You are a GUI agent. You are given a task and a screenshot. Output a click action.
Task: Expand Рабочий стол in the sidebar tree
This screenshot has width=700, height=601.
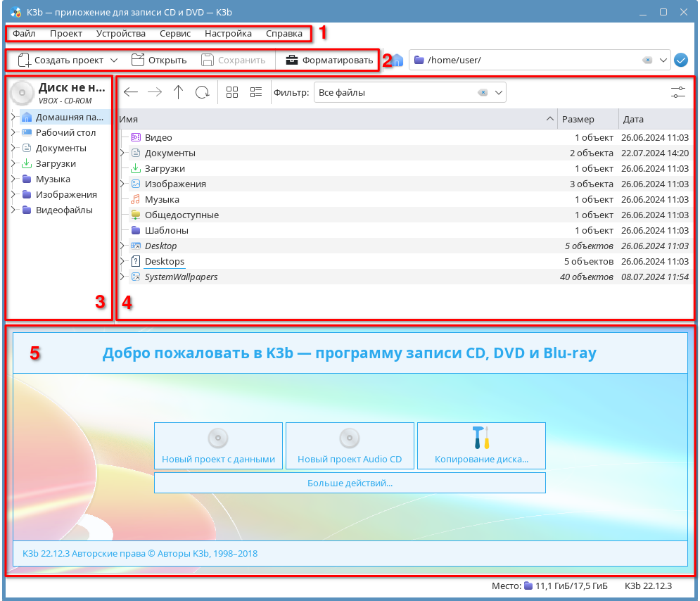pos(13,132)
